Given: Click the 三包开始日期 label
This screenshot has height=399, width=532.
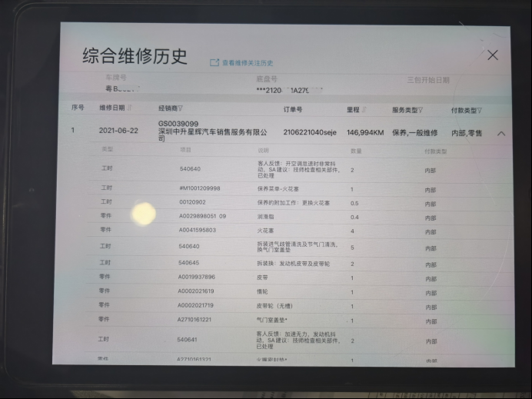Looking at the screenshot, I should 428,80.
